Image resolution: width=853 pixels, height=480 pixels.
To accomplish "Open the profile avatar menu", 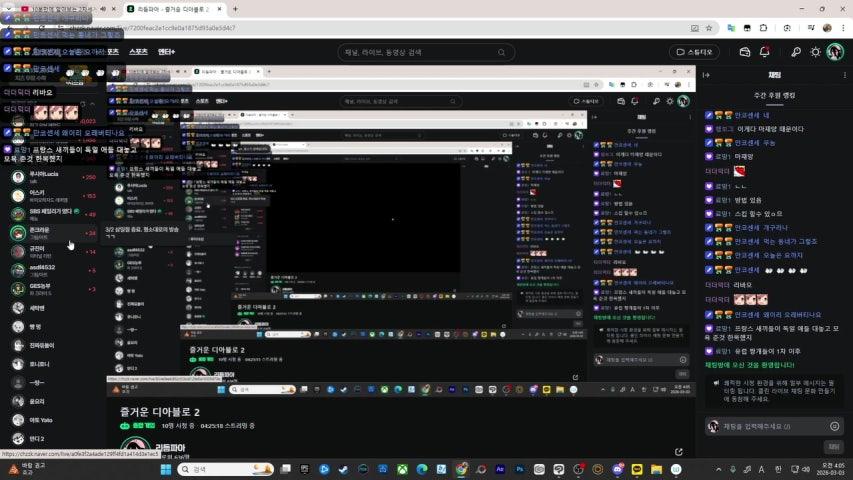I will (836, 52).
